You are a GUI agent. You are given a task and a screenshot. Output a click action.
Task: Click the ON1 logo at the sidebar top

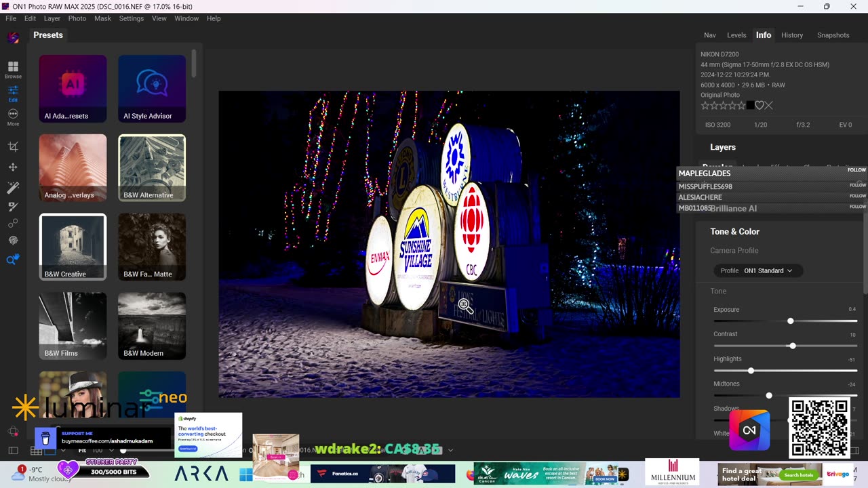pyautogui.click(x=13, y=38)
